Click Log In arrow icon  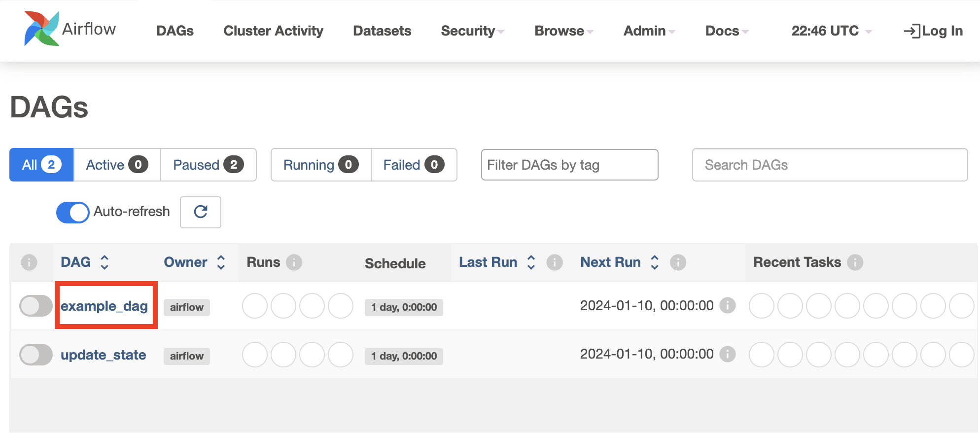click(912, 31)
